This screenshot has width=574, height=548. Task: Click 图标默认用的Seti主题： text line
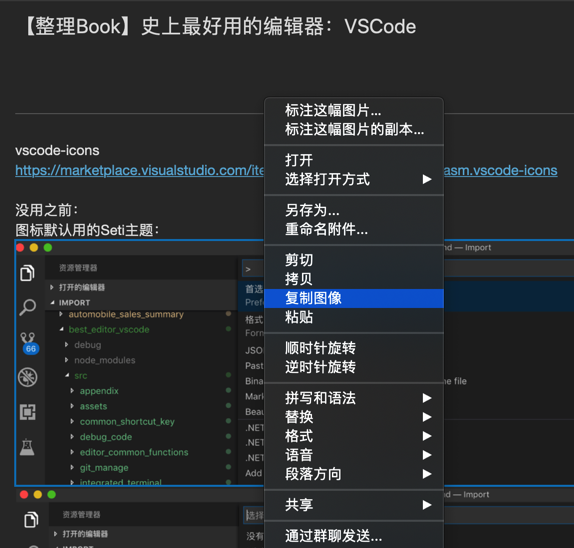tap(87, 230)
